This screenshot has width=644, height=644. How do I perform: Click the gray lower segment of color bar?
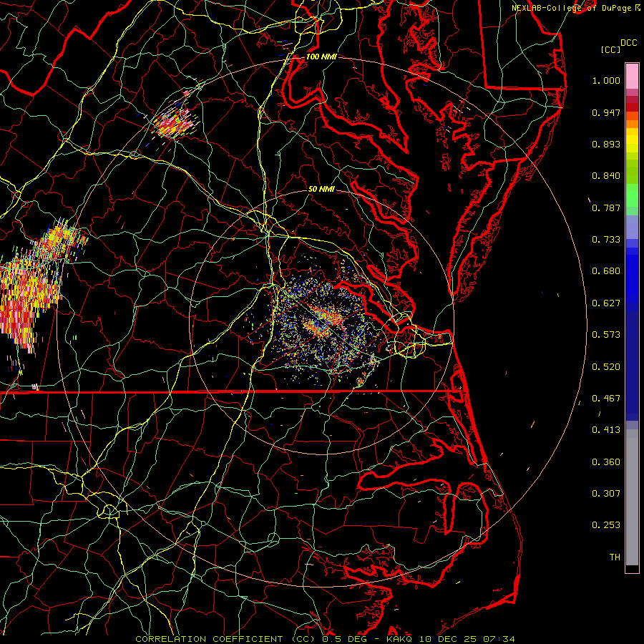coord(632,497)
